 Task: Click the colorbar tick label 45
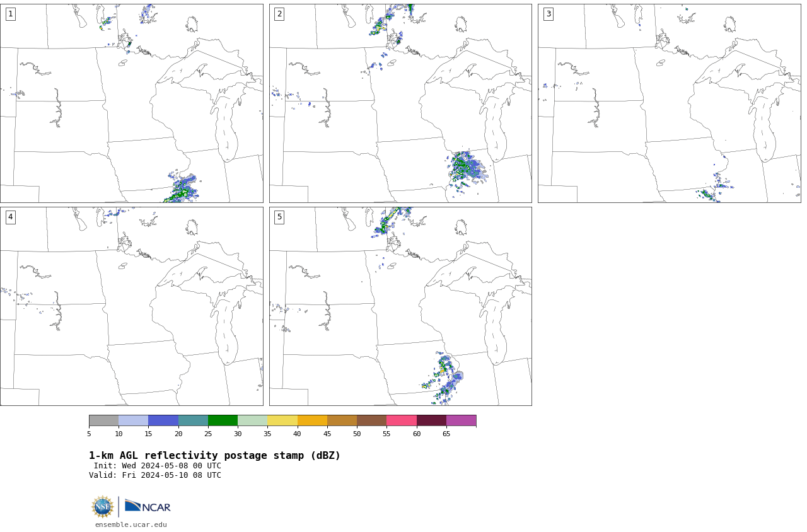327,434
